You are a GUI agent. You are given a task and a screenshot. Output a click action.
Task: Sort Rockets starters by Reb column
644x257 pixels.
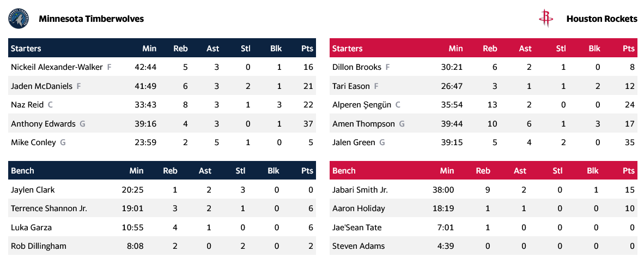(x=490, y=49)
